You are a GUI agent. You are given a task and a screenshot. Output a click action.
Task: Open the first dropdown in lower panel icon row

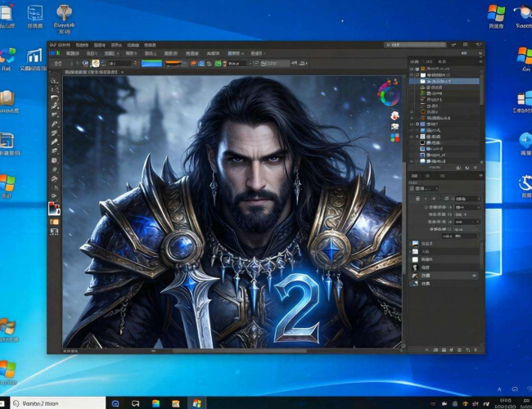[468, 199]
